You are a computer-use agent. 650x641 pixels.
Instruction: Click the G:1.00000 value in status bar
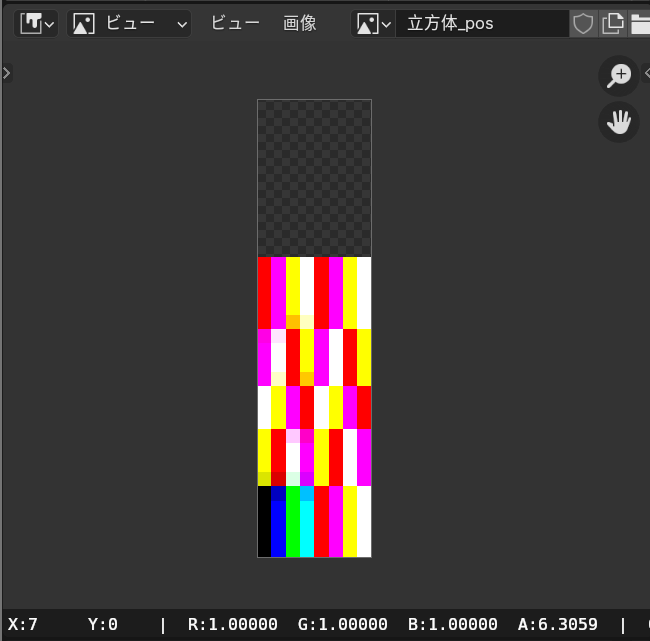tap(342, 624)
